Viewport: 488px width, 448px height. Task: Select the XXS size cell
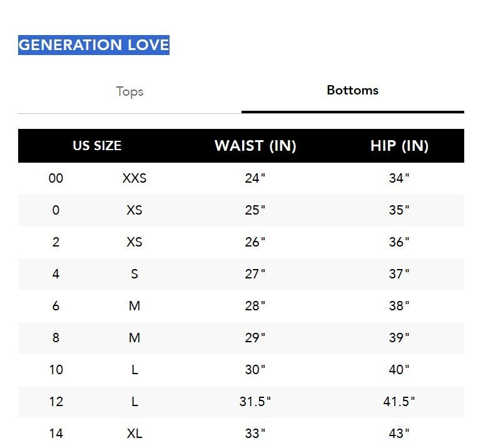coord(135,178)
